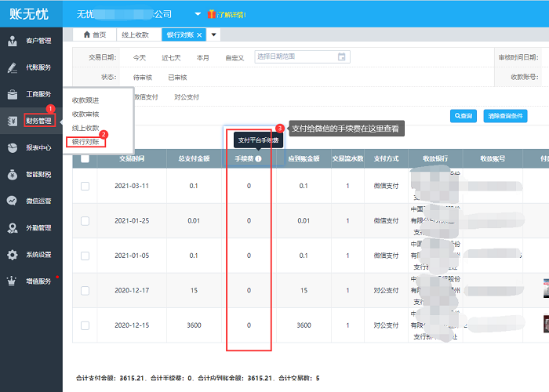Open 报表中心 pie chart icon
The image size is (549, 392).
coord(13,147)
